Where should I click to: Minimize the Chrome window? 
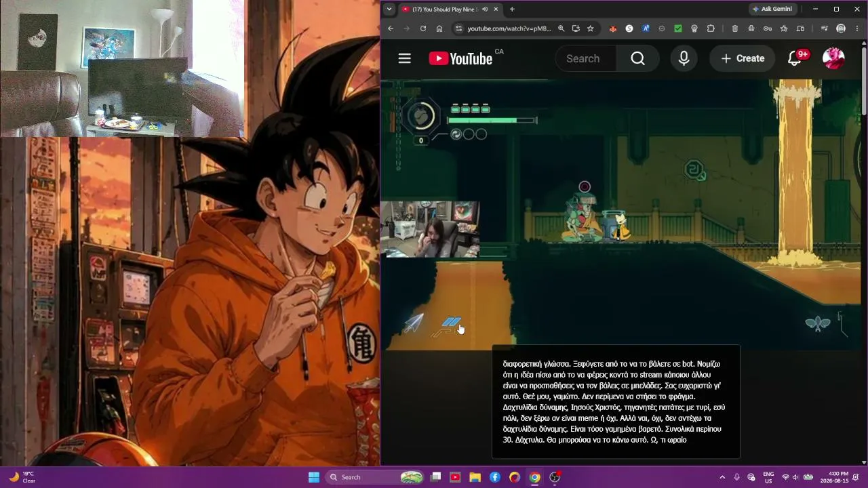815,9
